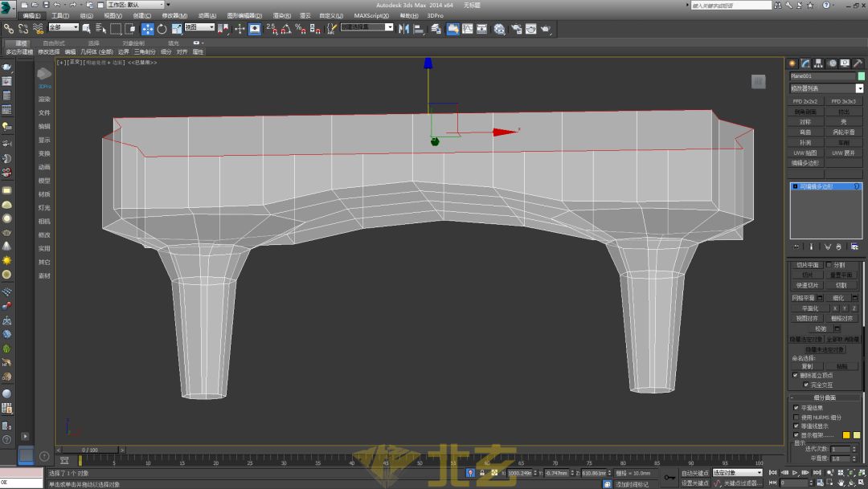Expand the 全部 selection filter dropdown
The width and height of the screenshot is (868, 489).
tap(63, 27)
